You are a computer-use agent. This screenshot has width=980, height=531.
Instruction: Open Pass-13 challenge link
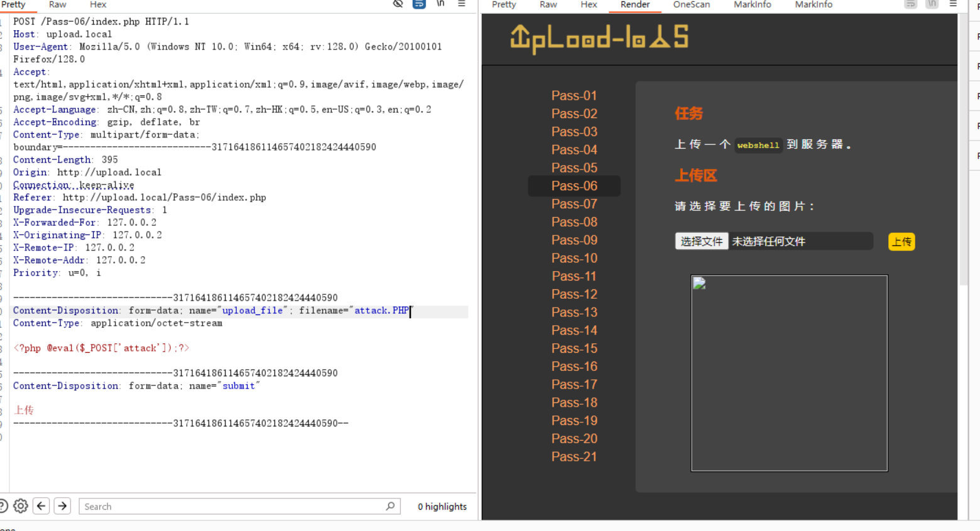click(574, 313)
